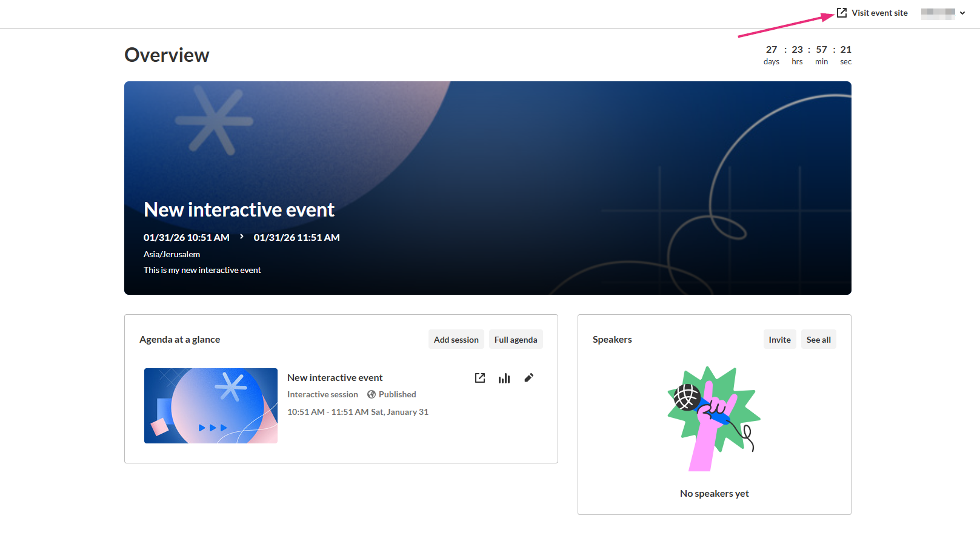Click the days countdown value
Screen dimensions: 980x535
click(x=772, y=50)
